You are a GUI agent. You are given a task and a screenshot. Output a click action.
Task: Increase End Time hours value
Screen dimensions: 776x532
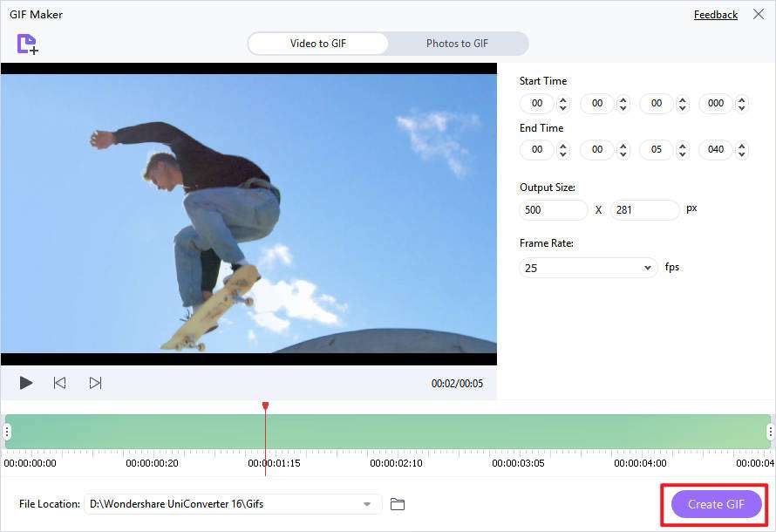(x=562, y=146)
